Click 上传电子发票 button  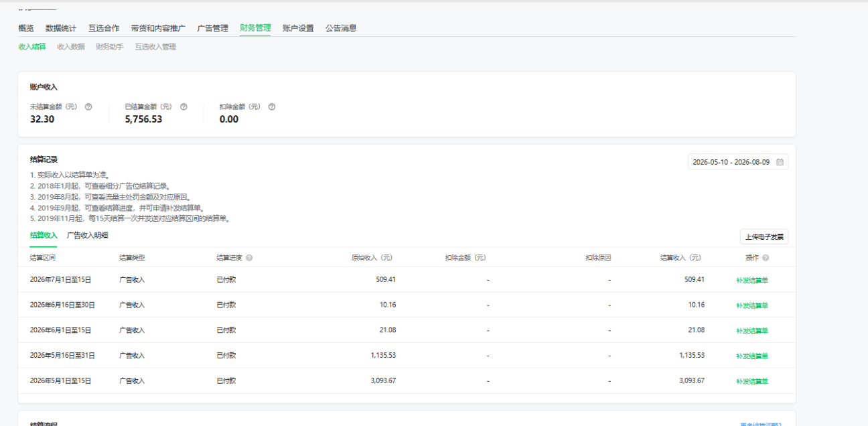[x=764, y=237]
